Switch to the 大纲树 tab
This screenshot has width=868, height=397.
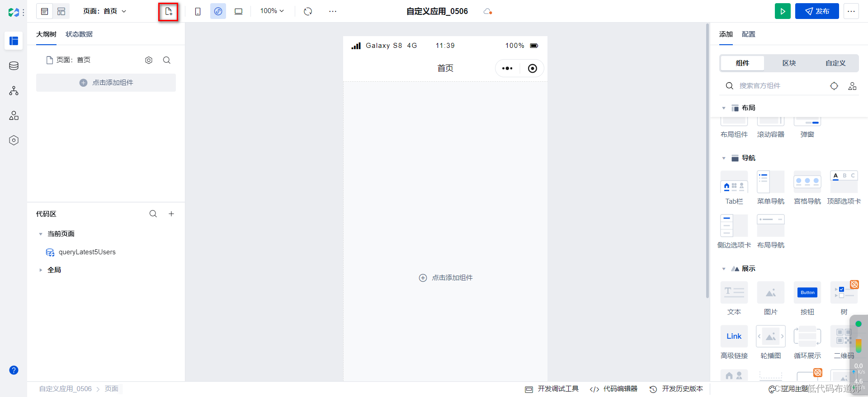(46, 34)
